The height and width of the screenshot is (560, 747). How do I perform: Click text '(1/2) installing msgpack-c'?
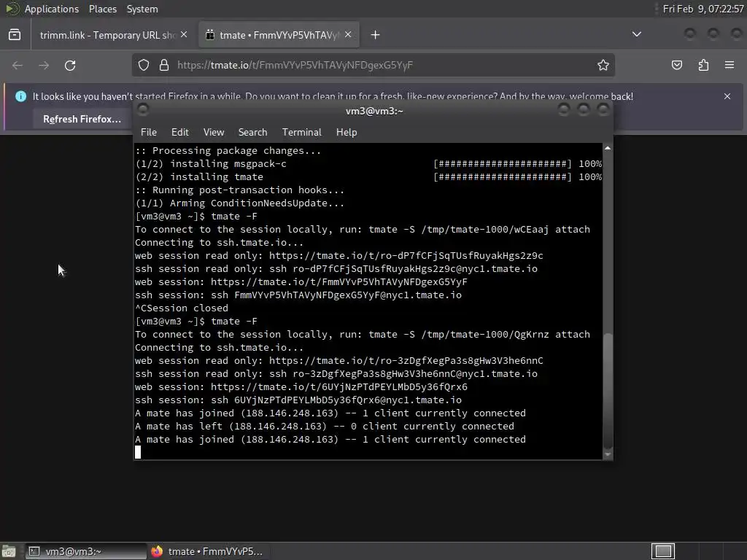(211, 164)
